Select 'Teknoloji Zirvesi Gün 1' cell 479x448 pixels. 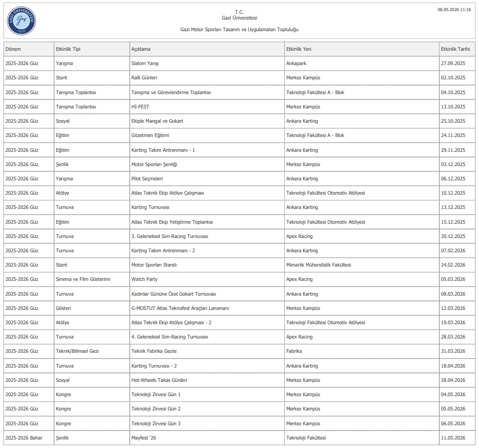coord(207,395)
